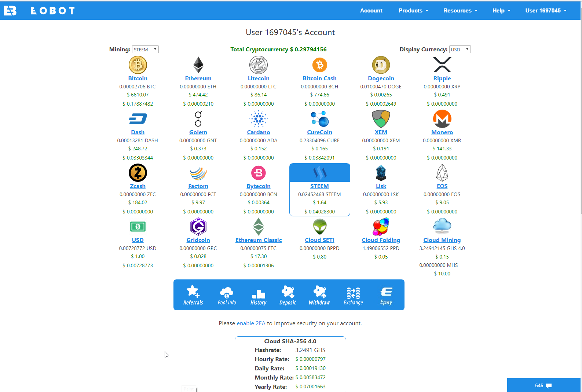Open the Cloud Folding link

click(x=381, y=240)
